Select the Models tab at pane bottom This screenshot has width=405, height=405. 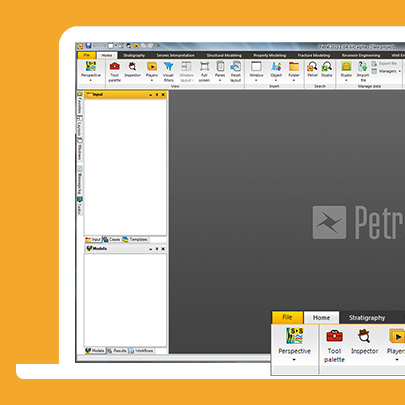tap(95, 351)
